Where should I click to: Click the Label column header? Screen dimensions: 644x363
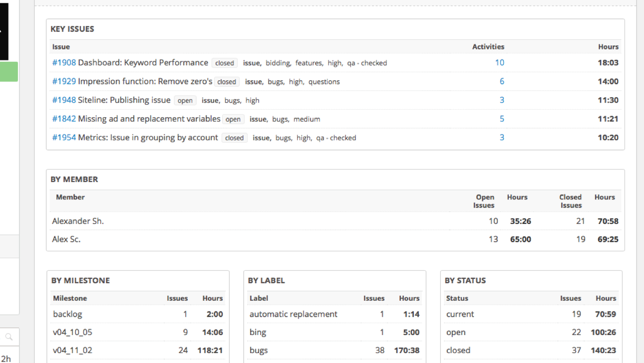(x=259, y=298)
